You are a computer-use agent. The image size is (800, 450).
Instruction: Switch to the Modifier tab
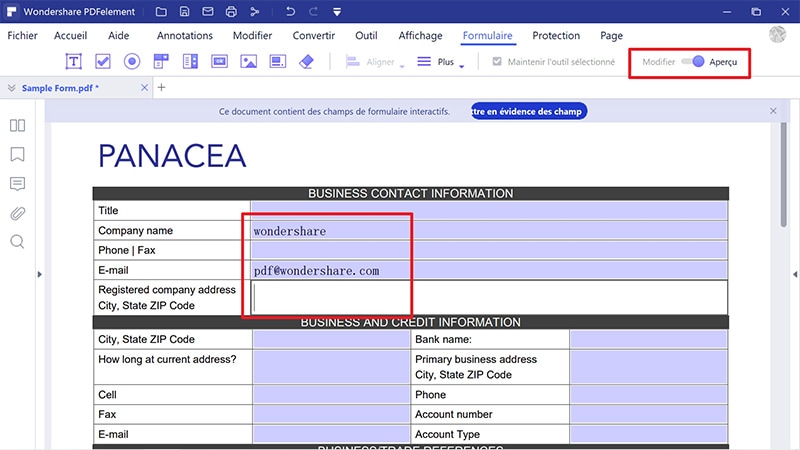pyautogui.click(x=252, y=36)
